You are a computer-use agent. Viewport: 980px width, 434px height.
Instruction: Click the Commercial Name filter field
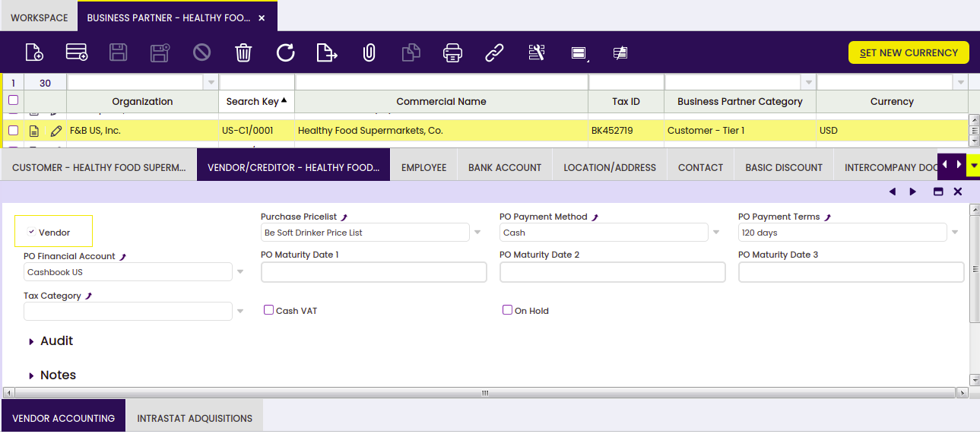tap(441, 83)
